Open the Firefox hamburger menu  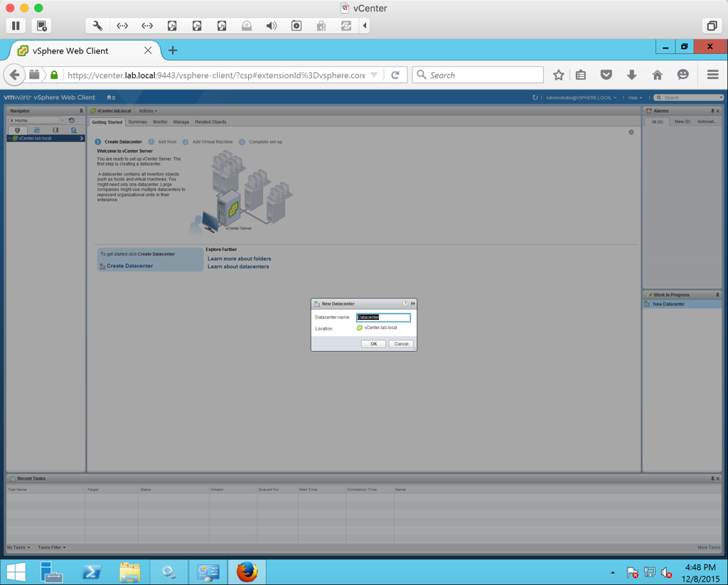(712, 75)
